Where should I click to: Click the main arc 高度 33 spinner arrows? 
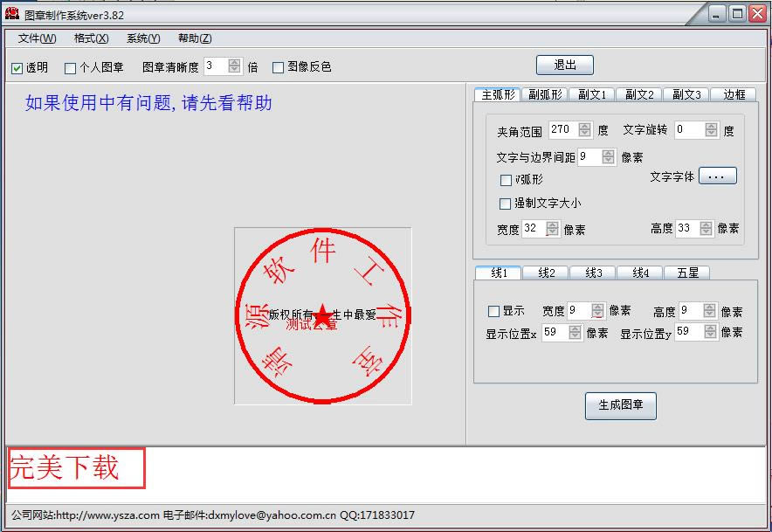coord(706,228)
